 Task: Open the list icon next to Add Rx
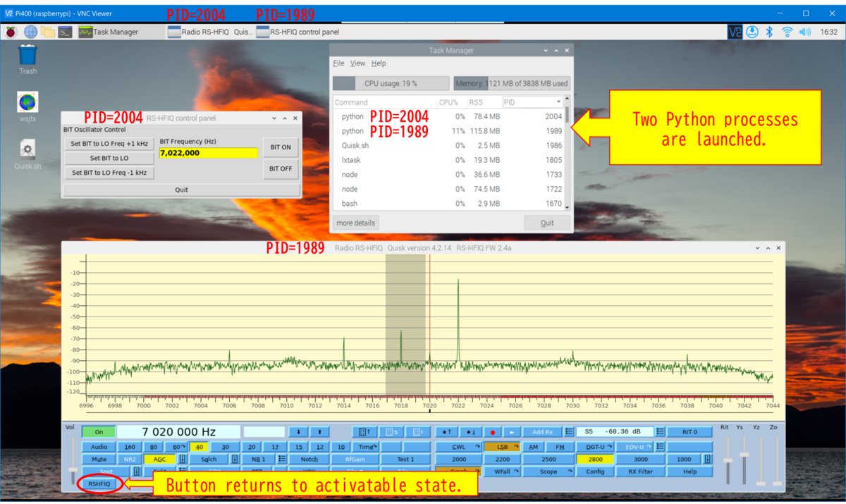(x=569, y=431)
